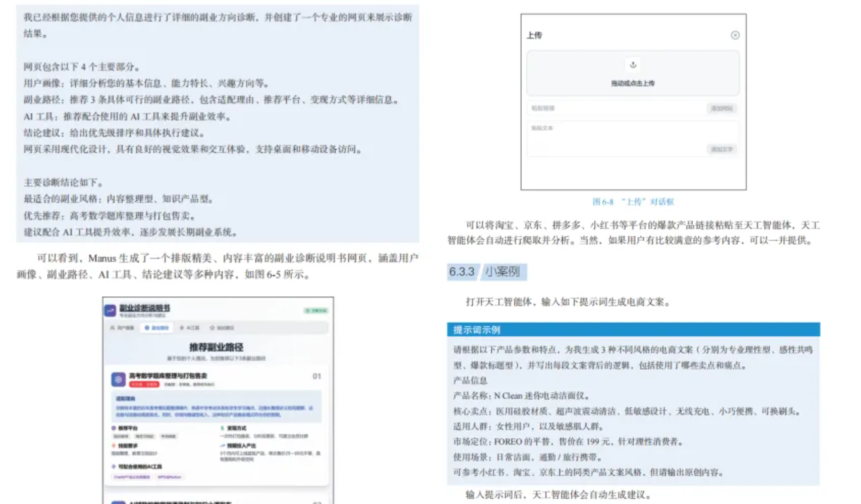This screenshot has height=504, width=861.
Task: Select the highlighted 副业路径 tab
Action: point(157,328)
